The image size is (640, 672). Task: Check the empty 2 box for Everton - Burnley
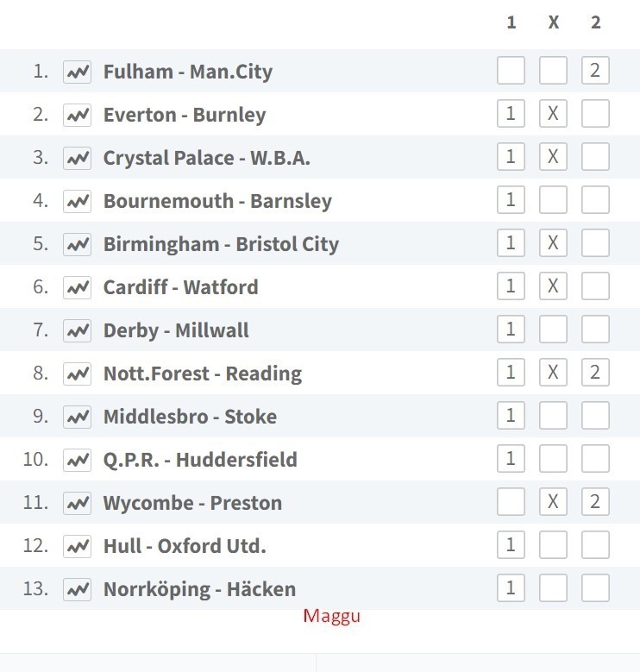pyautogui.click(x=595, y=114)
